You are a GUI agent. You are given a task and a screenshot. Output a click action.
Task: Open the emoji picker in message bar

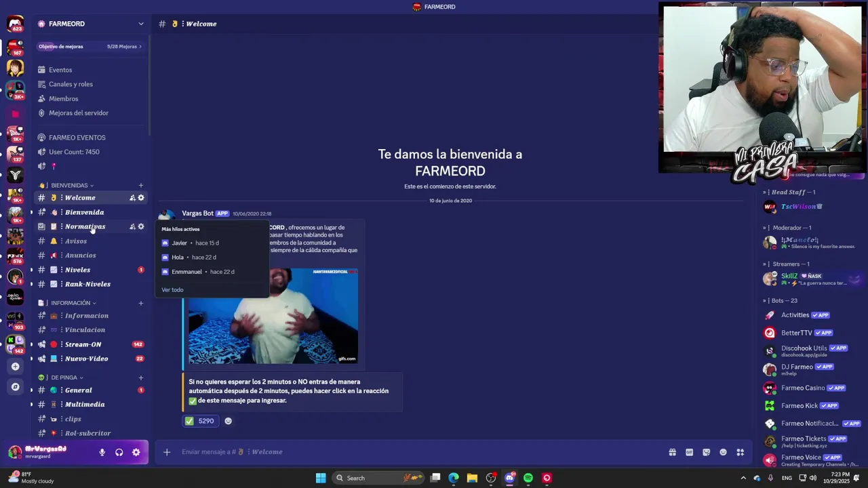[724, 452]
